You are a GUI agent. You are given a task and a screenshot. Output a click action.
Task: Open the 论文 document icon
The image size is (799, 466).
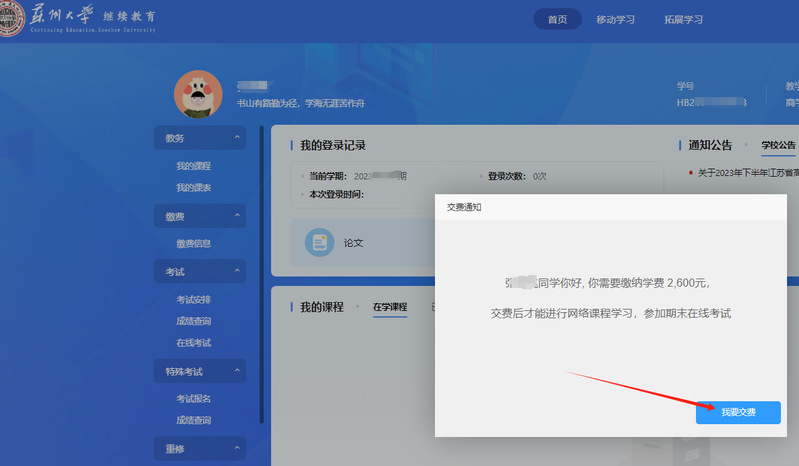point(320,242)
